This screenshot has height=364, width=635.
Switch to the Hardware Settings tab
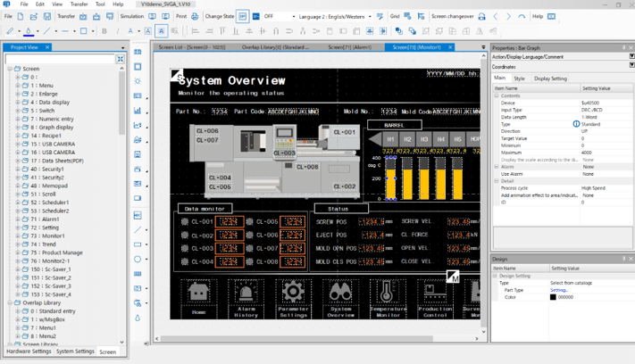coord(29,352)
